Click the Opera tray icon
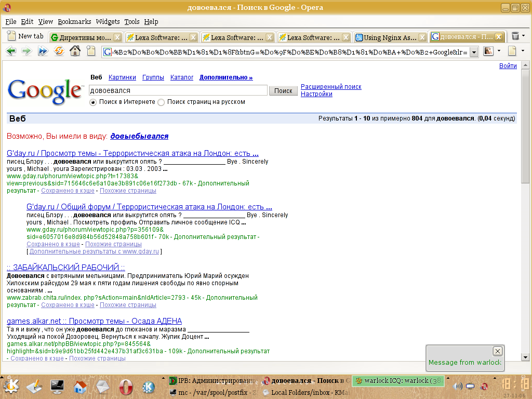The width and height of the screenshot is (532, 399). tap(484, 386)
